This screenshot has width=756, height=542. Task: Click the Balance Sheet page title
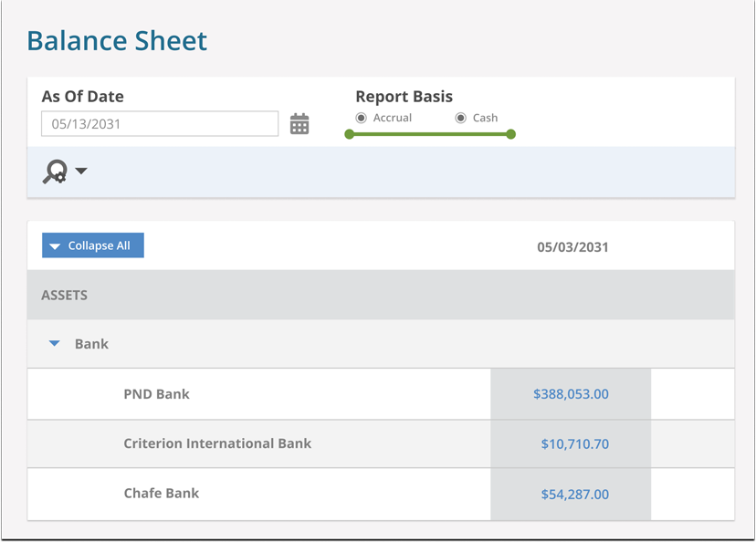(x=117, y=40)
